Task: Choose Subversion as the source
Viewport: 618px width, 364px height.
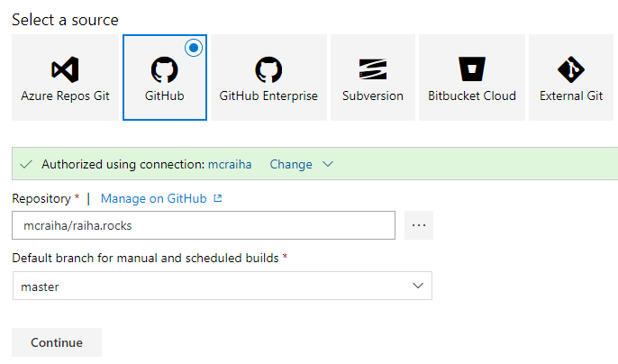Action: (372, 77)
